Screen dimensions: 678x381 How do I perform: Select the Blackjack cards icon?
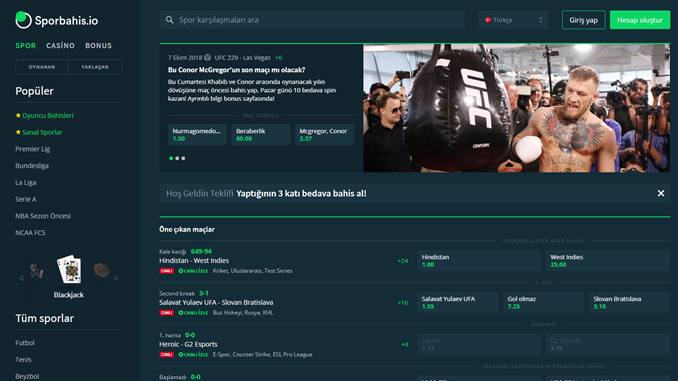(x=69, y=269)
